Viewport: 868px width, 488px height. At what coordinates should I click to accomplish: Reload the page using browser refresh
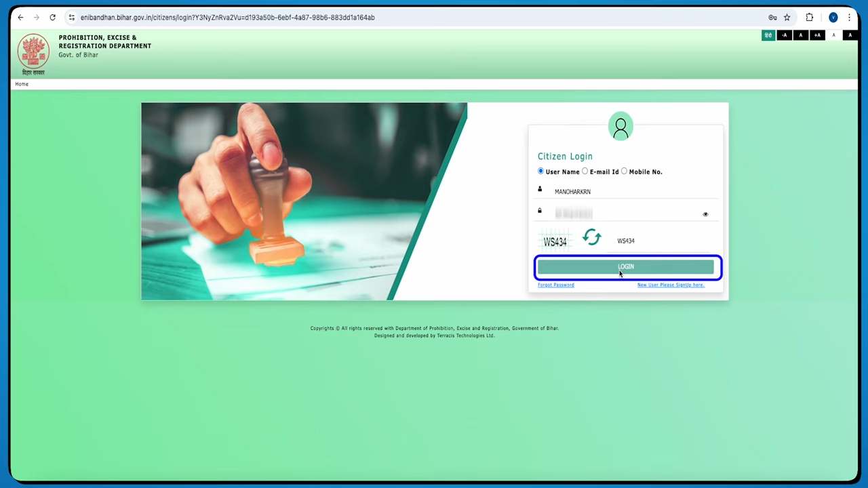click(52, 18)
